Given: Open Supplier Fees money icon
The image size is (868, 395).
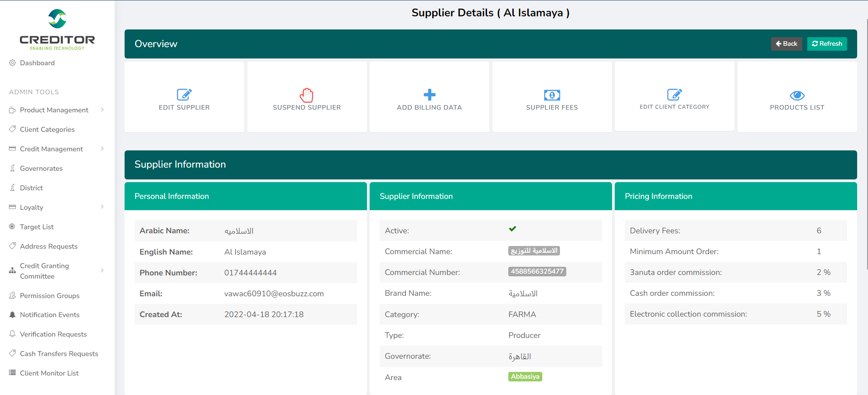Looking at the screenshot, I should 552,95.
